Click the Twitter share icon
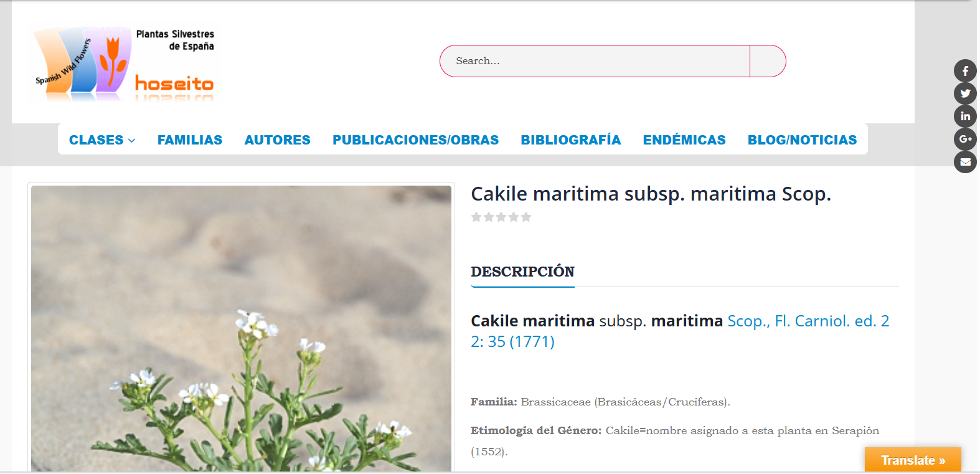 coord(965,93)
